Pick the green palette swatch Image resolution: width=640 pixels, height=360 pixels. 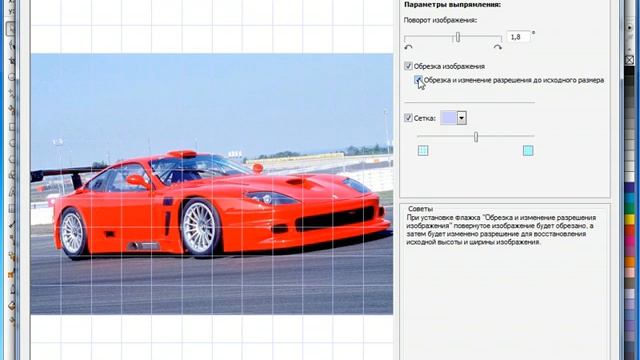click(x=629, y=208)
